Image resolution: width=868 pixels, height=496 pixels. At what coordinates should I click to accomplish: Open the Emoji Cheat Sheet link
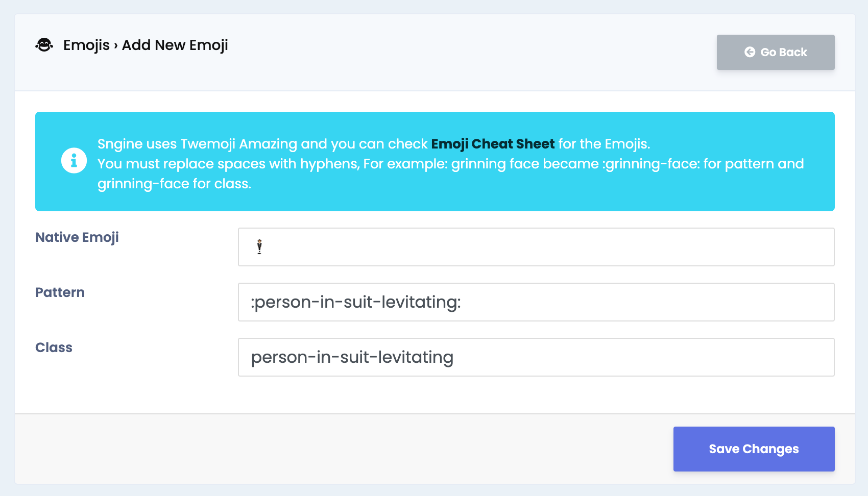[492, 144]
